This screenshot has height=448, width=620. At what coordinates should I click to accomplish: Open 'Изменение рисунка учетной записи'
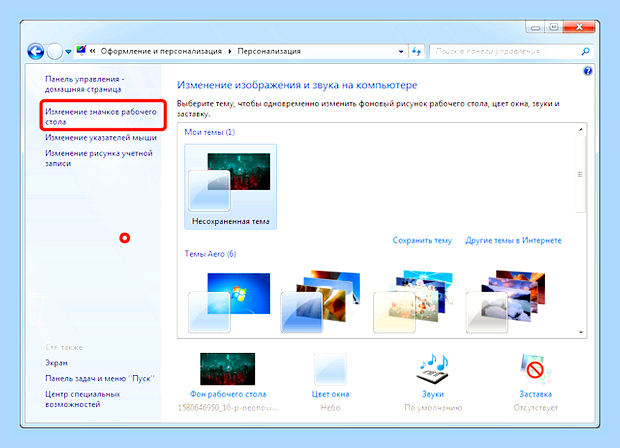click(99, 158)
